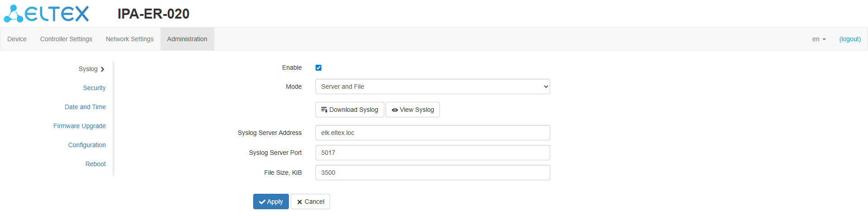Click the Download Syslog button
Screen dimensions: 868x216
pos(349,110)
